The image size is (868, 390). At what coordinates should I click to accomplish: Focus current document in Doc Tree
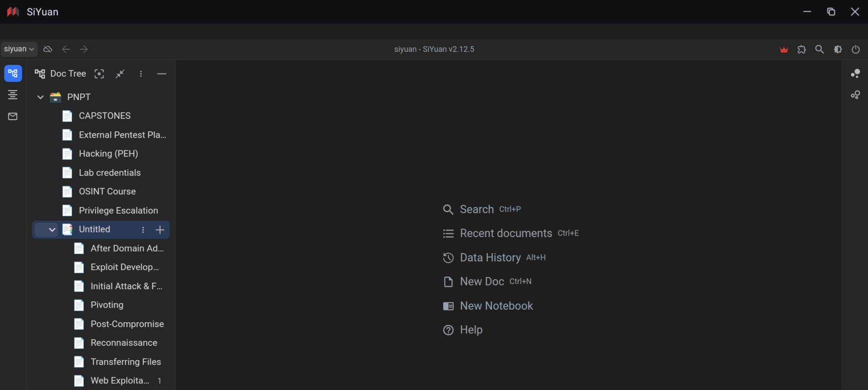tap(99, 74)
